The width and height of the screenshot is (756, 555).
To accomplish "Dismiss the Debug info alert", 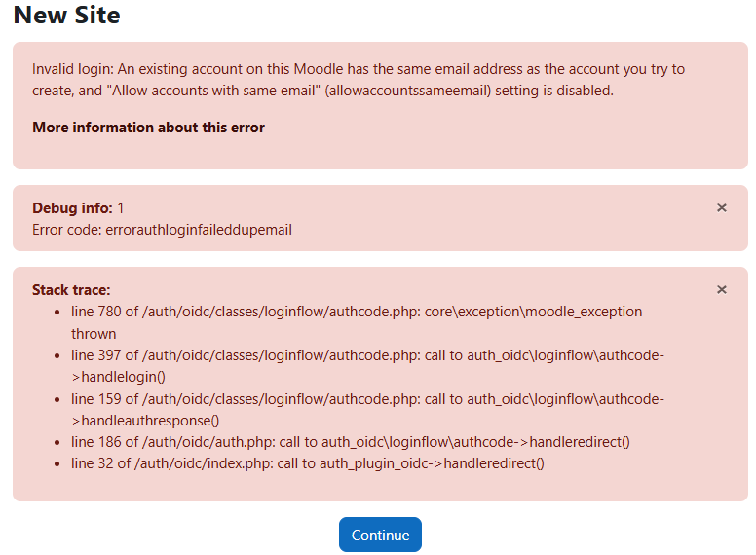I will (722, 207).
